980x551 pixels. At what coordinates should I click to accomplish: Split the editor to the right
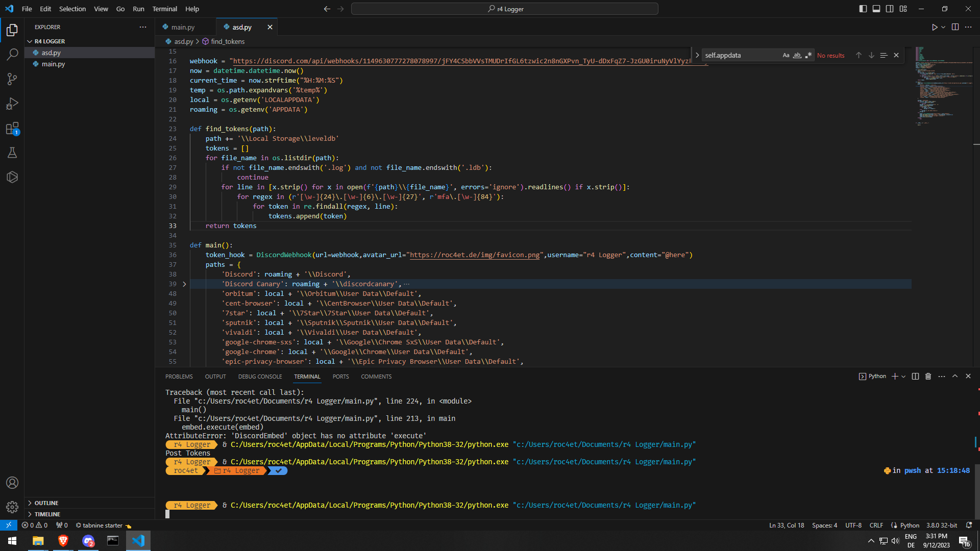(955, 27)
